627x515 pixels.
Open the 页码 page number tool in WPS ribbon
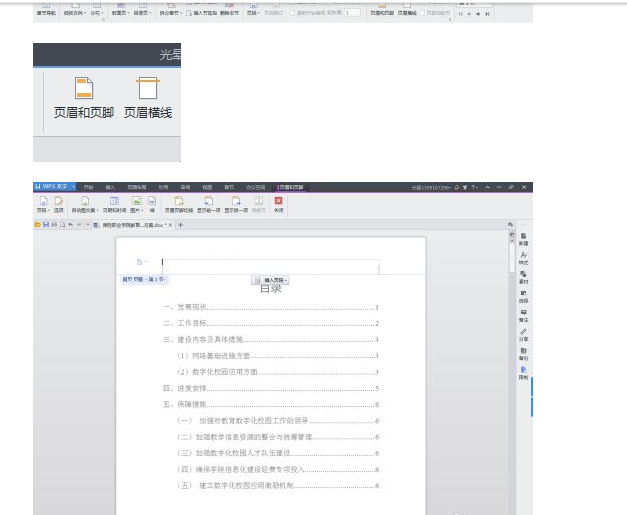[43, 204]
